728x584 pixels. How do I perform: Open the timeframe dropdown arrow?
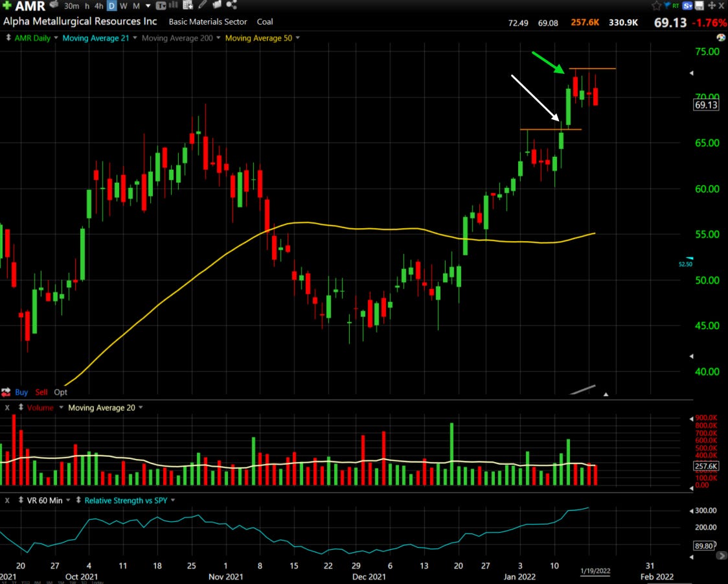pyautogui.click(x=148, y=6)
